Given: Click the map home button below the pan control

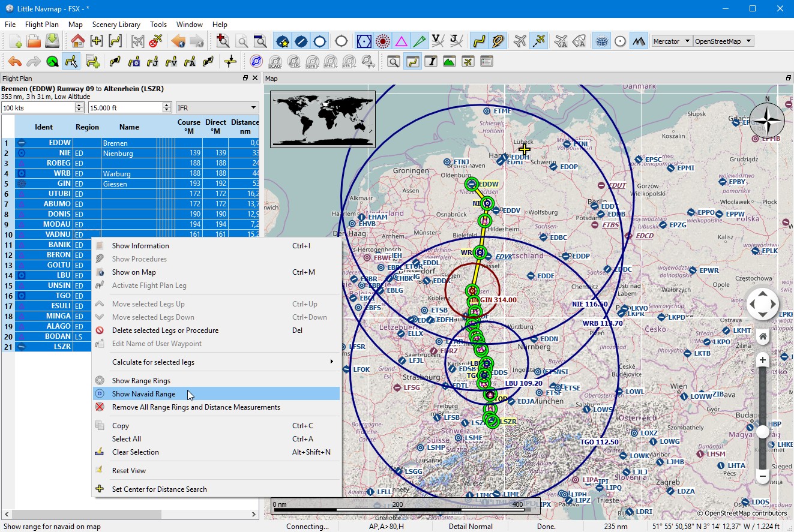Looking at the screenshot, I should [x=763, y=336].
